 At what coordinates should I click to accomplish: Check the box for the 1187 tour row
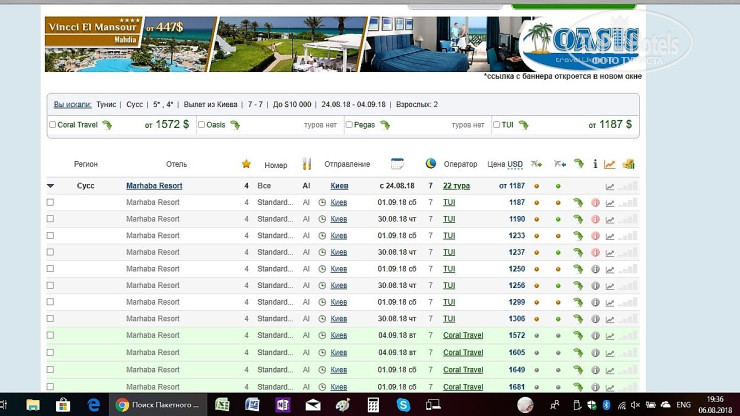click(50, 202)
